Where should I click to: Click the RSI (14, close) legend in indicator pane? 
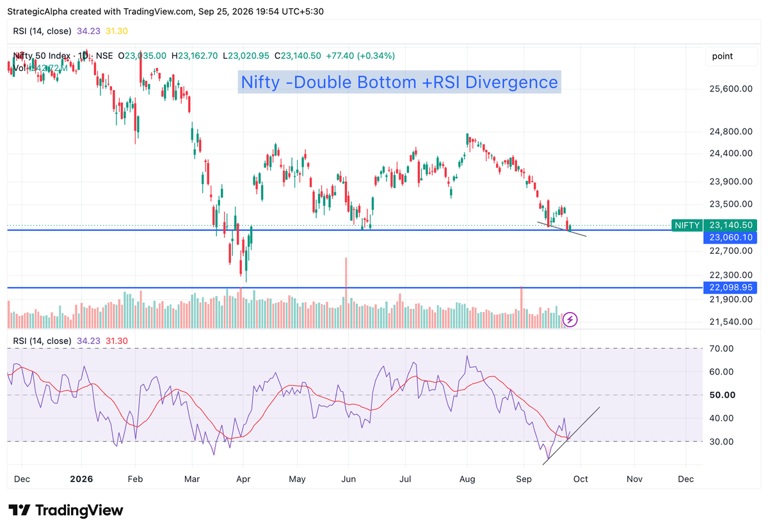pos(42,341)
